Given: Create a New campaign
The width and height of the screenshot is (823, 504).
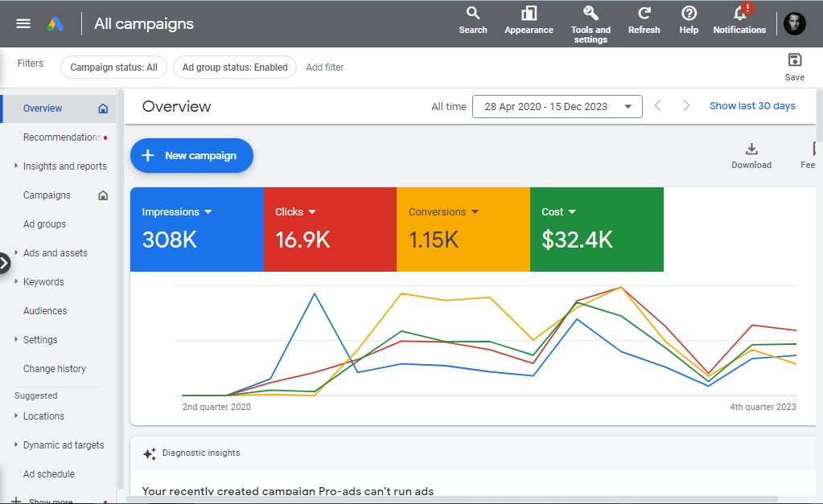Looking at the screenshot, I should (x=191, y=155).
